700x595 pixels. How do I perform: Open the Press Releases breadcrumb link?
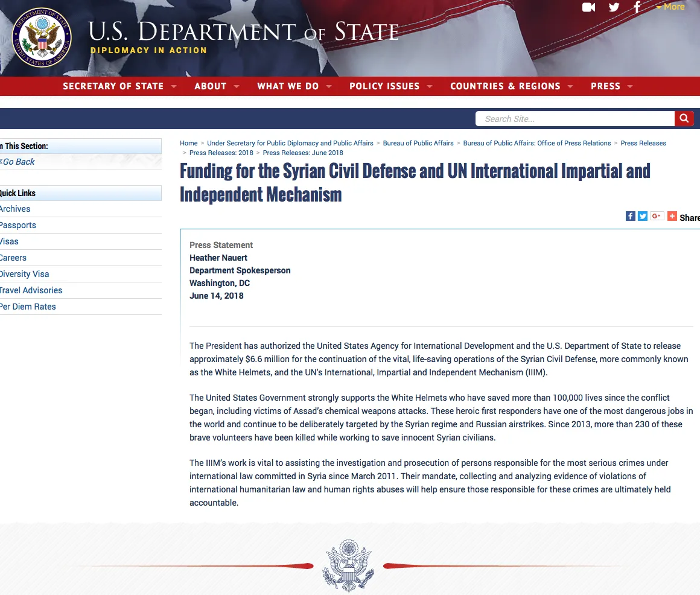click(x=643, y=143)
